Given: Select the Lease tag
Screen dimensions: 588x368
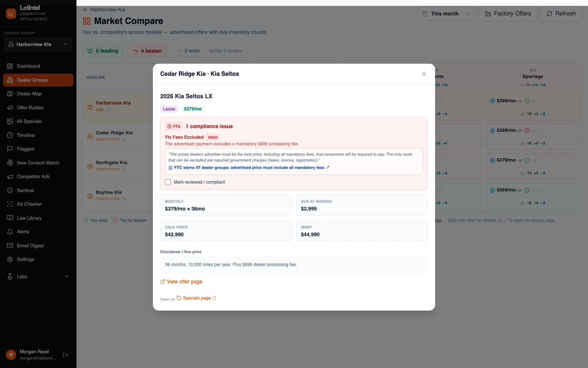Looking at the screenshot, I should [x=169, y=109].
